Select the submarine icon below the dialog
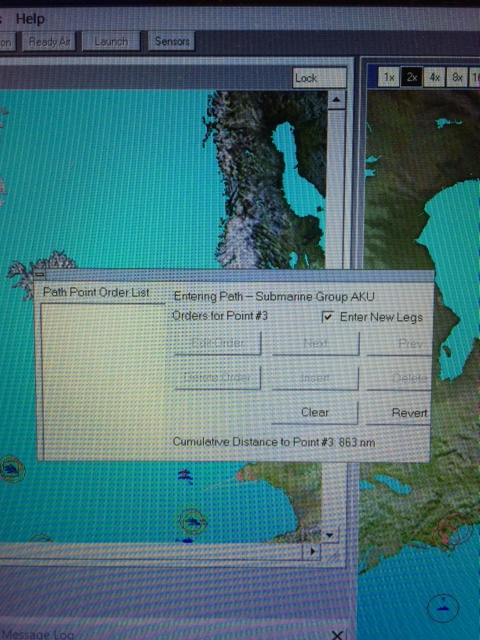Screen dimensions: 480x640 point(185,475)
